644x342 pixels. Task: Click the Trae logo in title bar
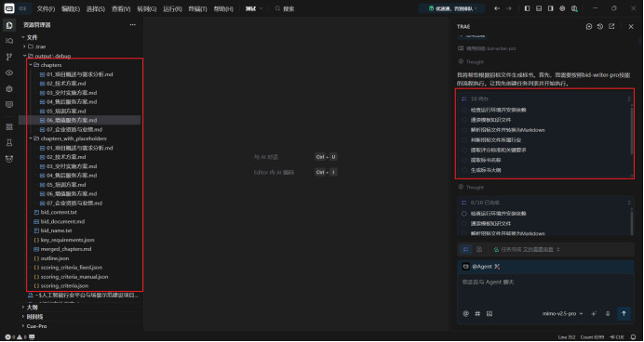point(9,8)
